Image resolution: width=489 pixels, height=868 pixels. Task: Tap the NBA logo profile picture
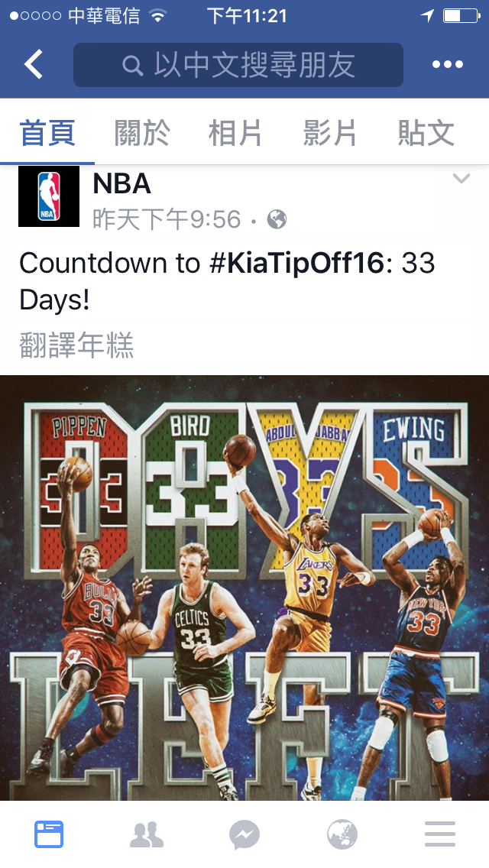tap(49, 196)
